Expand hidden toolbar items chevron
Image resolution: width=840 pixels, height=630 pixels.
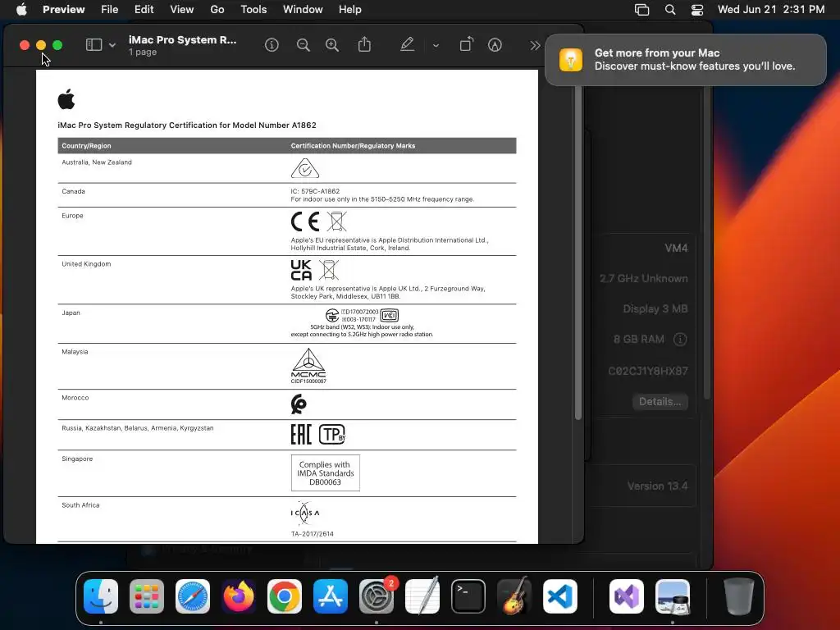pyautogui.click(x=535, y=46)
